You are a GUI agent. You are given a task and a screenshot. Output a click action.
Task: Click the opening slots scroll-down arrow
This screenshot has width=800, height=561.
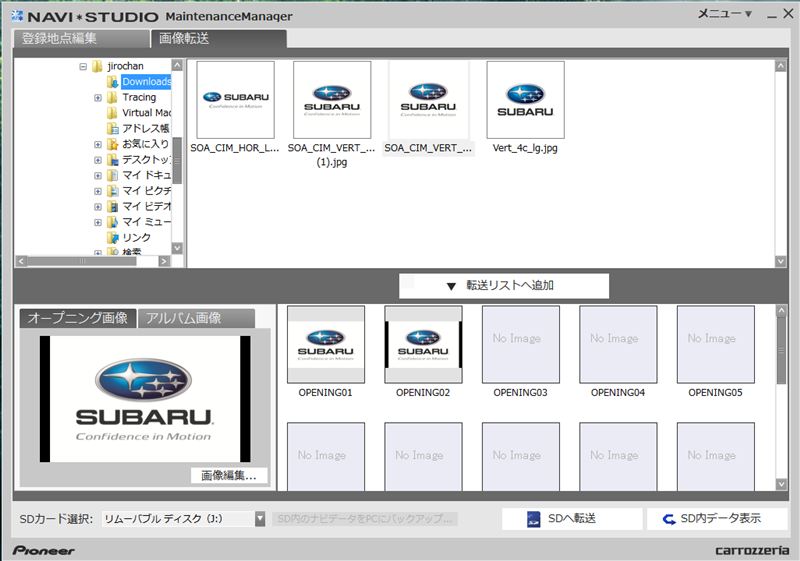[781, 484]
